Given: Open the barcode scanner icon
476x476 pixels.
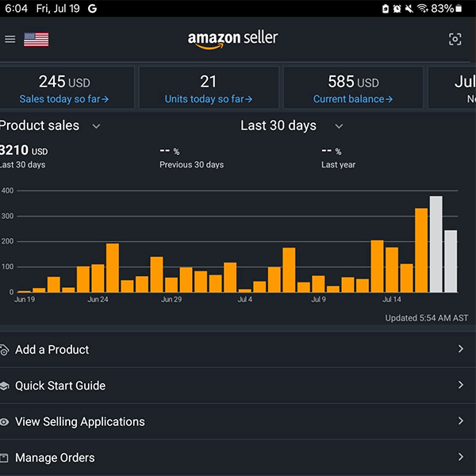Looking at the screenshot, I should pyautogui.click(x=455, y=39).
